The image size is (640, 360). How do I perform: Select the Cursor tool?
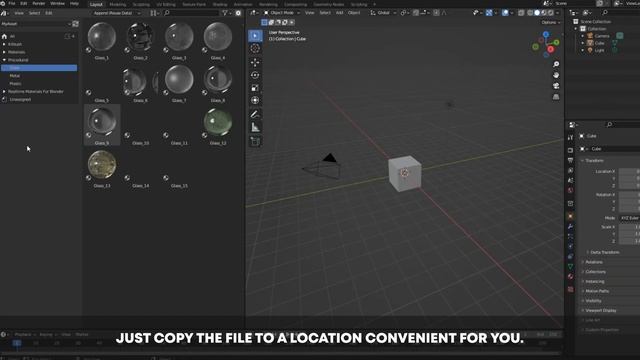pos(255,48)
